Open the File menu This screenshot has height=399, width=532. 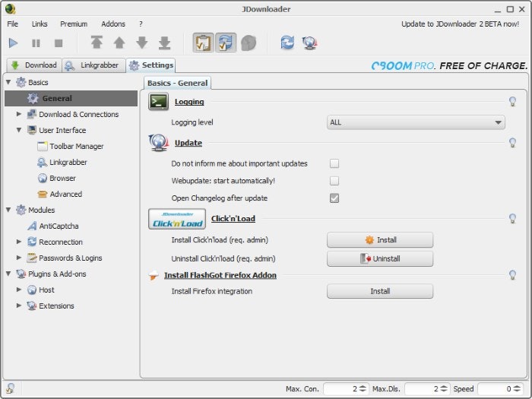[x=13, y=24]
